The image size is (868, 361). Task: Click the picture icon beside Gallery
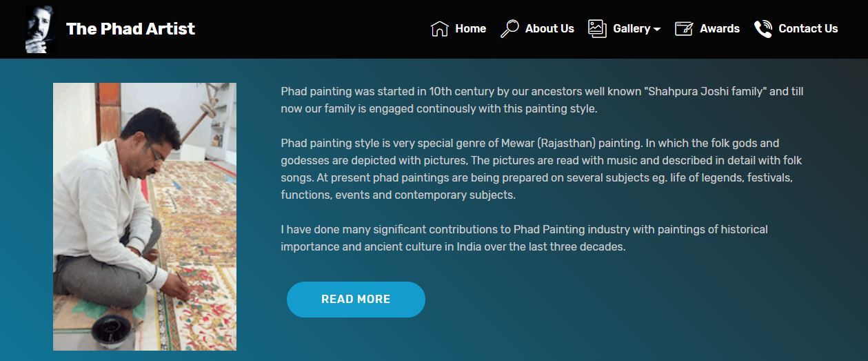(x=597, y=28)
